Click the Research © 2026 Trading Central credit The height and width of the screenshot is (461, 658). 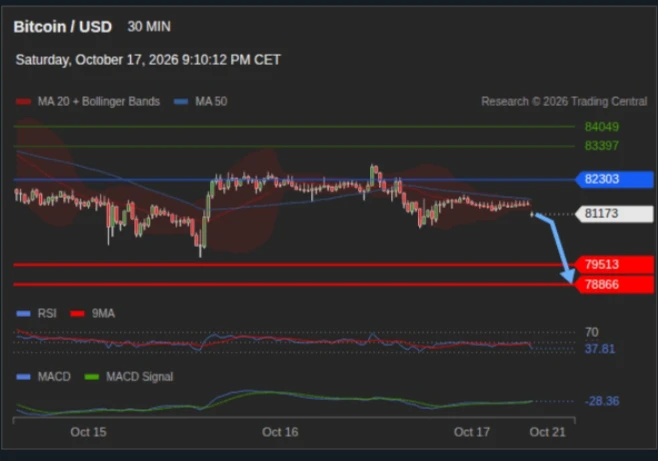[x=564, y=102]
